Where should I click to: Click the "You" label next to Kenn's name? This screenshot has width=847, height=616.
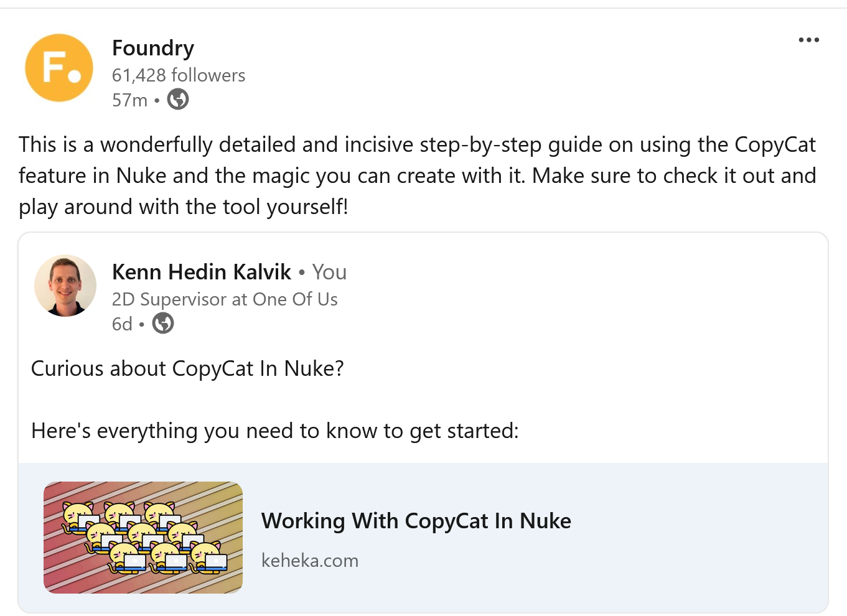coord(329,272)
